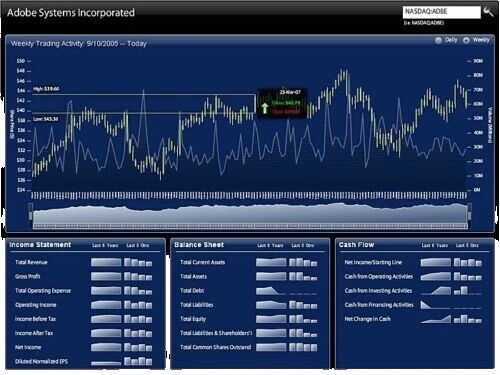The height and width of the screenshot is (375, 500).
Task: Click the Net Change in Cash label
Action: click(x=367, y=319)
